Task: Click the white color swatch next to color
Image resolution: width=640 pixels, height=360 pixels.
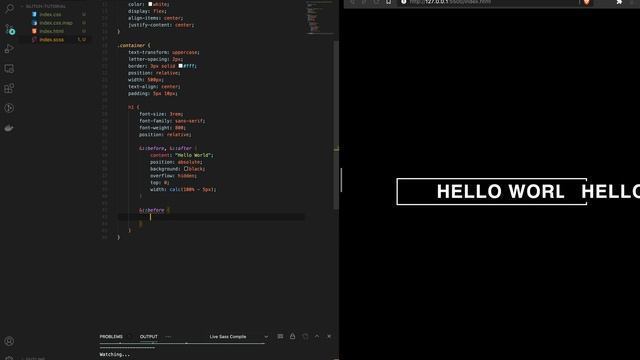Action: (150, 4)
